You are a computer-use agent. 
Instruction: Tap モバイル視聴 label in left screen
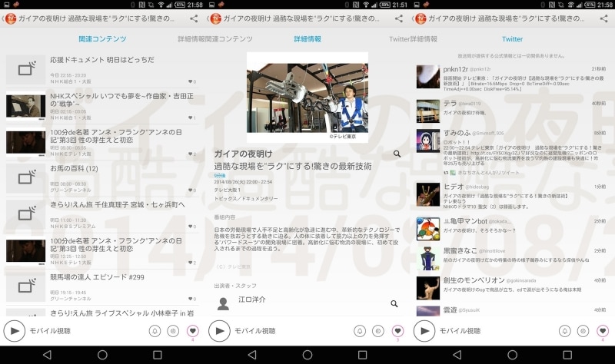click(x=50, y=331)
